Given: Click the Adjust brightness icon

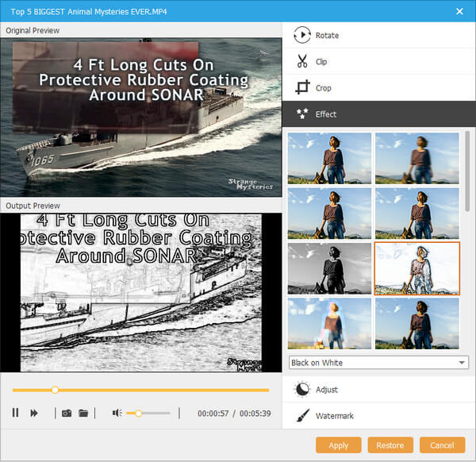Looking at the screenshot, I should point(301,389).
